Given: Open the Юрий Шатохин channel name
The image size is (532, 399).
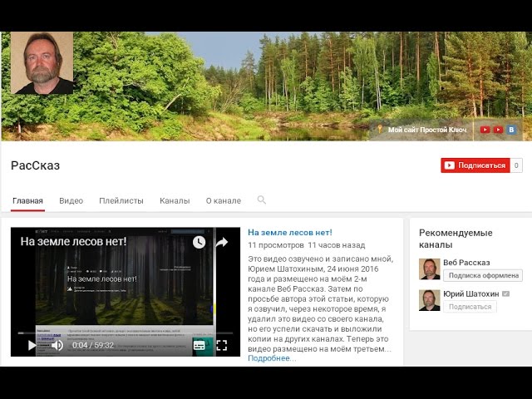Looking at the screenshot, I should pyautogui.click(x=471, y=293).
